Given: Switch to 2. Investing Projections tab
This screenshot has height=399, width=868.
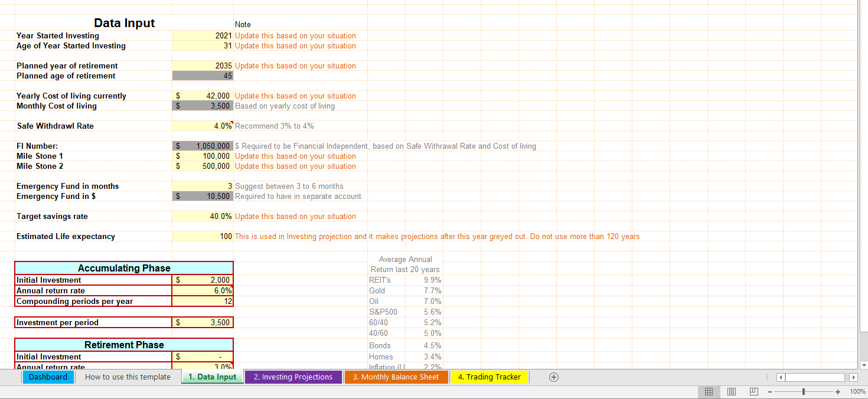Looking at the screenshot, I should point(293,377).
